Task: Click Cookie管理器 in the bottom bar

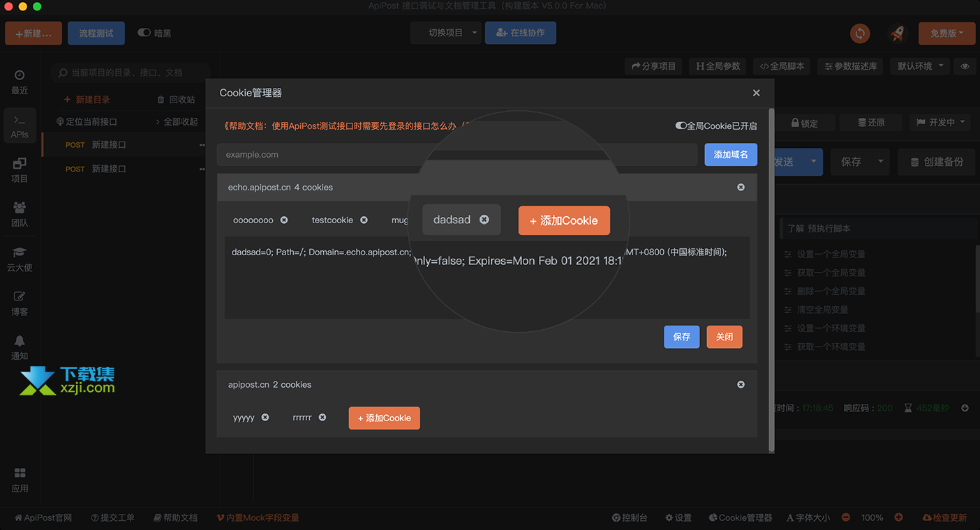Action: [741, 517]
